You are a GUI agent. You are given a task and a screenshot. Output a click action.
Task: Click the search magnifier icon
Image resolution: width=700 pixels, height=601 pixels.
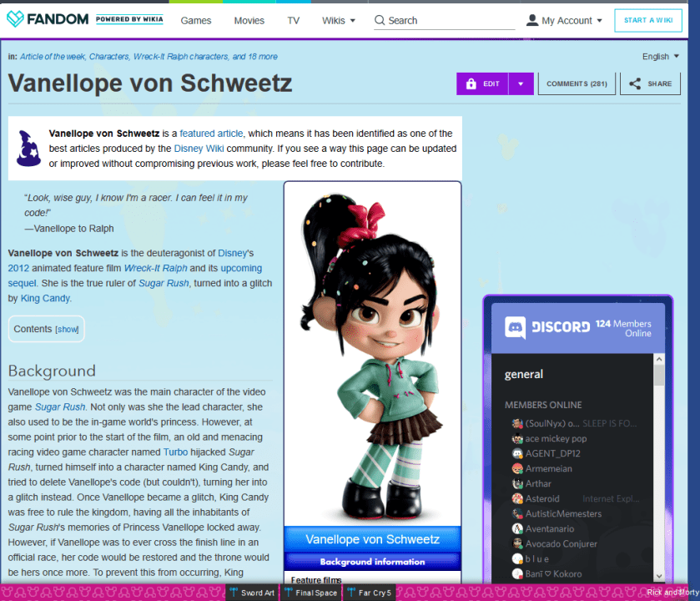[380, 20]
